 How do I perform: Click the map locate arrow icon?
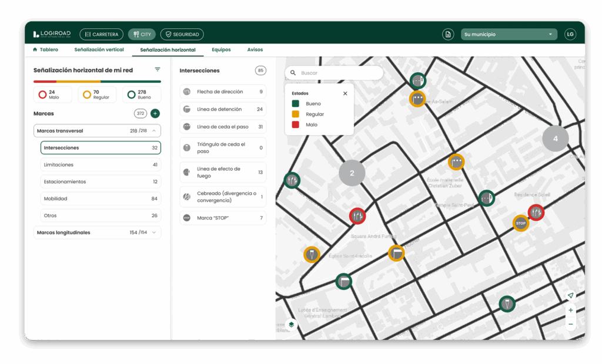click(570, 296)
